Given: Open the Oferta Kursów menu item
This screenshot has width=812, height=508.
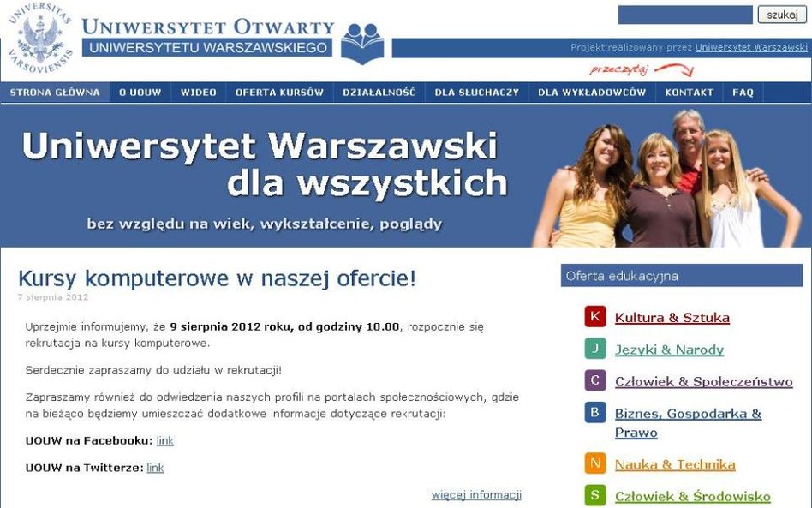Looking at the screenshot, I should [279, 93].
